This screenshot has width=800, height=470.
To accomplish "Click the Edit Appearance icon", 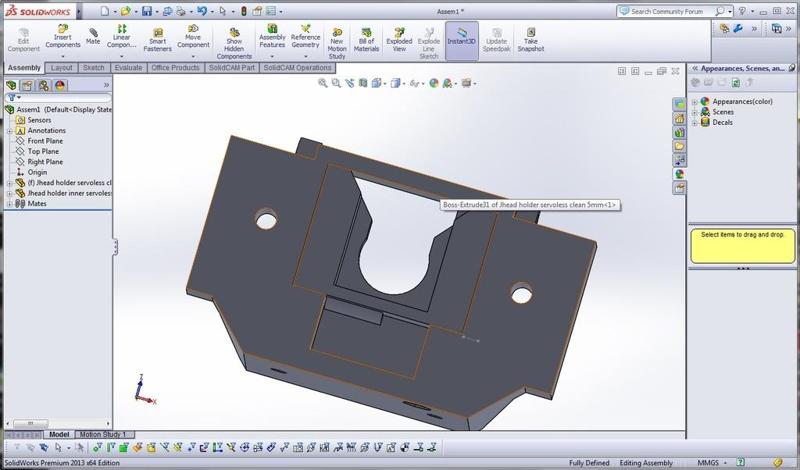I will (434, 83).
